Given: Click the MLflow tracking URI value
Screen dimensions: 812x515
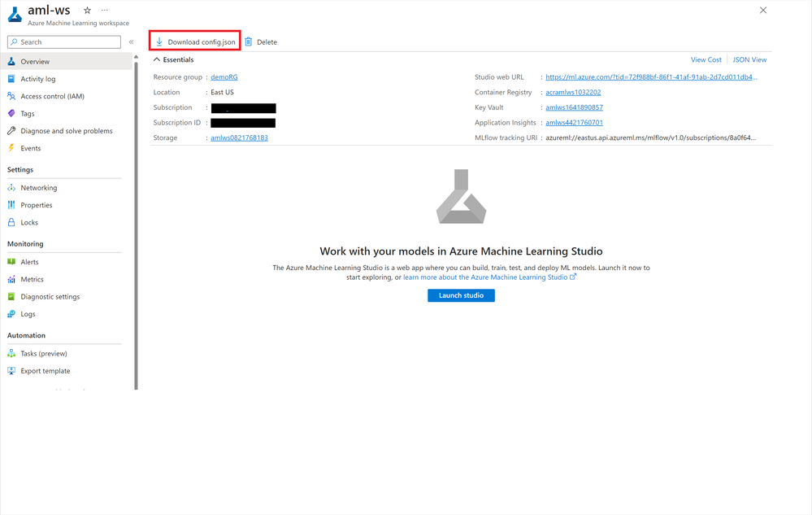Looking at the screenshot, I should [x=650, y=137].
